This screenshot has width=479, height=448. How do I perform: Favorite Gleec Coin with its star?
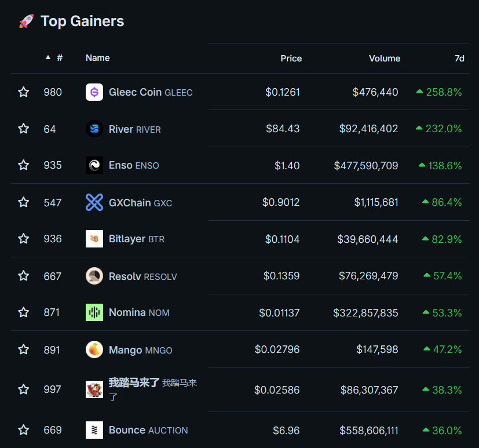tap(24, 92)
